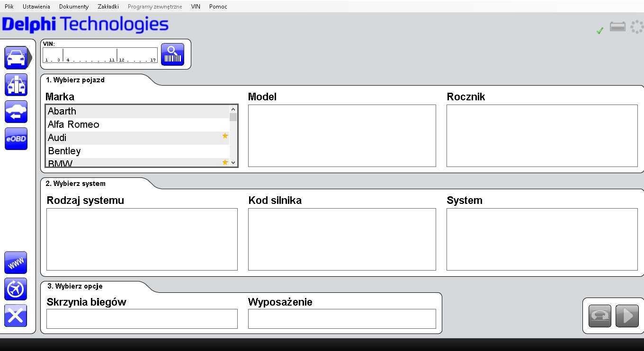
Task: Click the green checkmark status icon
Action: pyautogui.click(x=600, y=30)
